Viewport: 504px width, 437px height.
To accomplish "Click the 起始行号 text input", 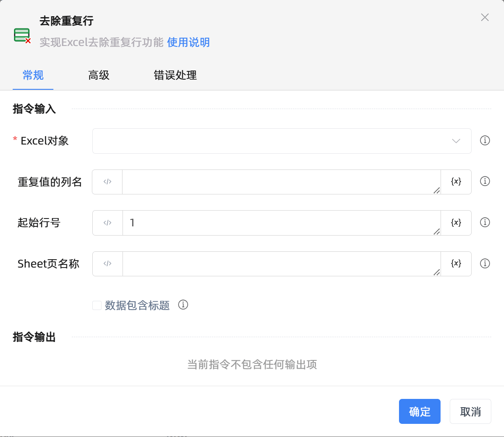I will coord(281,223).
